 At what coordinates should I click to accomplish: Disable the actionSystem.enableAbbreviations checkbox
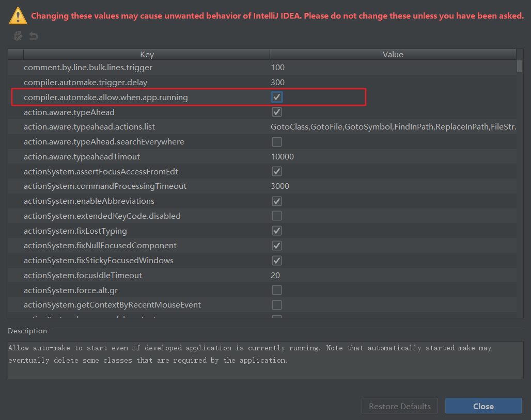[277, 201]
